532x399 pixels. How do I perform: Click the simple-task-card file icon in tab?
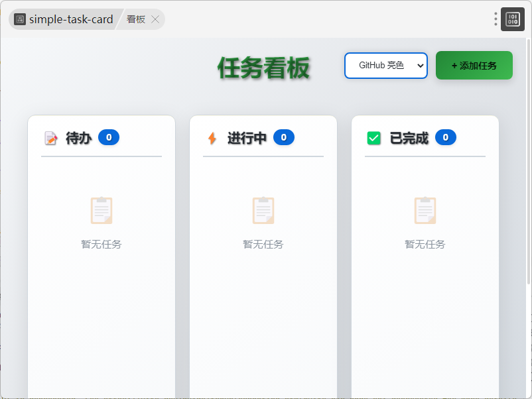pyautogui.click(x=20, y=19)
